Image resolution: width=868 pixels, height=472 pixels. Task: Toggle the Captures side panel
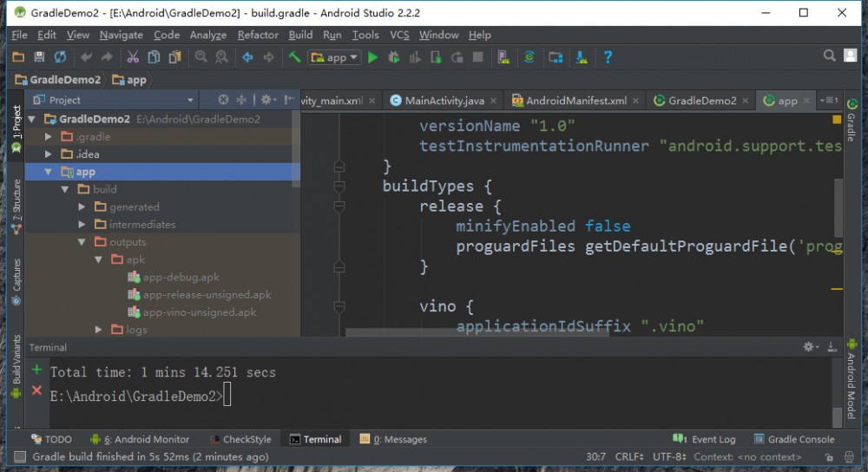(x=16, y=281)
